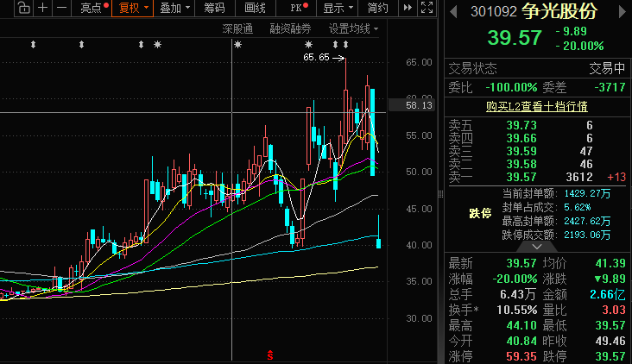The width and height of the screenshot is (632, 364).
Task: Zoom out chart with minus icon
Action: tap(61, 8)
